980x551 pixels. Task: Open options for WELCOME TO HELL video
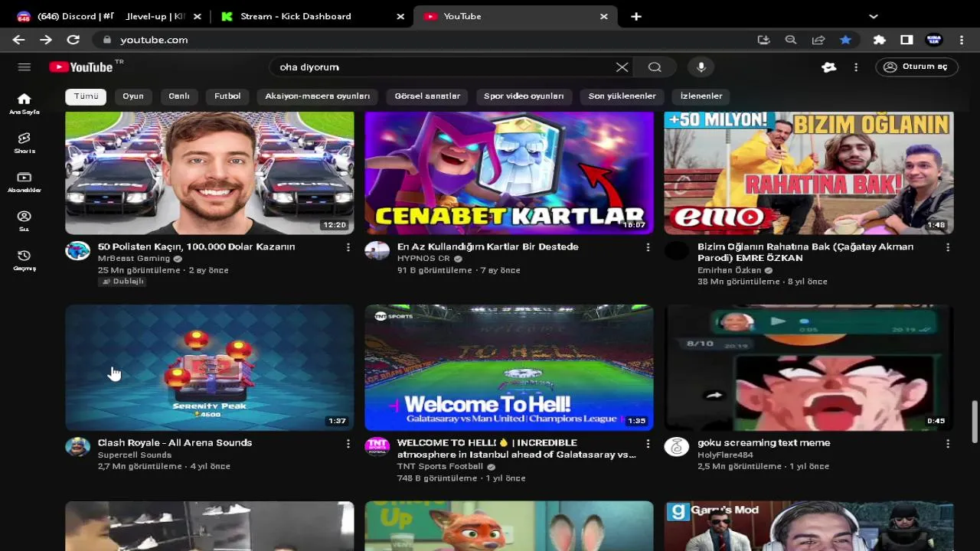(x=648, y=443)
